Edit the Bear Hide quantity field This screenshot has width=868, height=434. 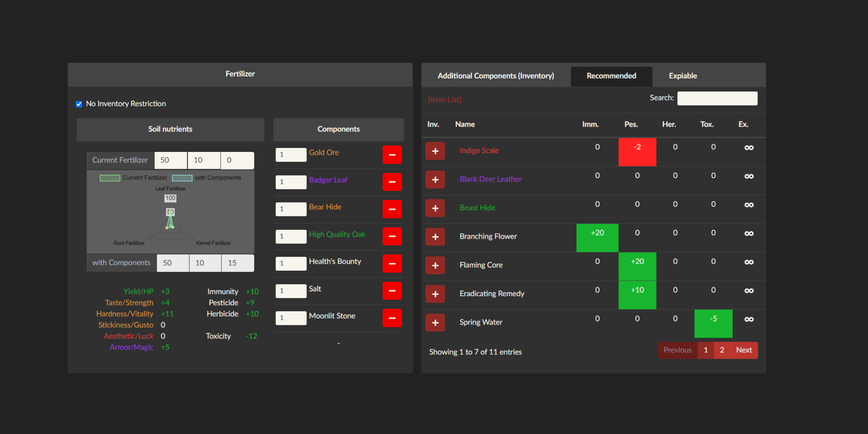click(291, 209)
